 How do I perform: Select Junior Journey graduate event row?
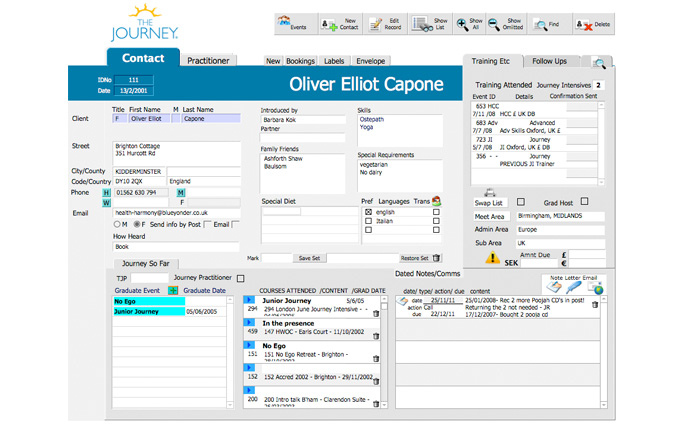tap(169, 311)
